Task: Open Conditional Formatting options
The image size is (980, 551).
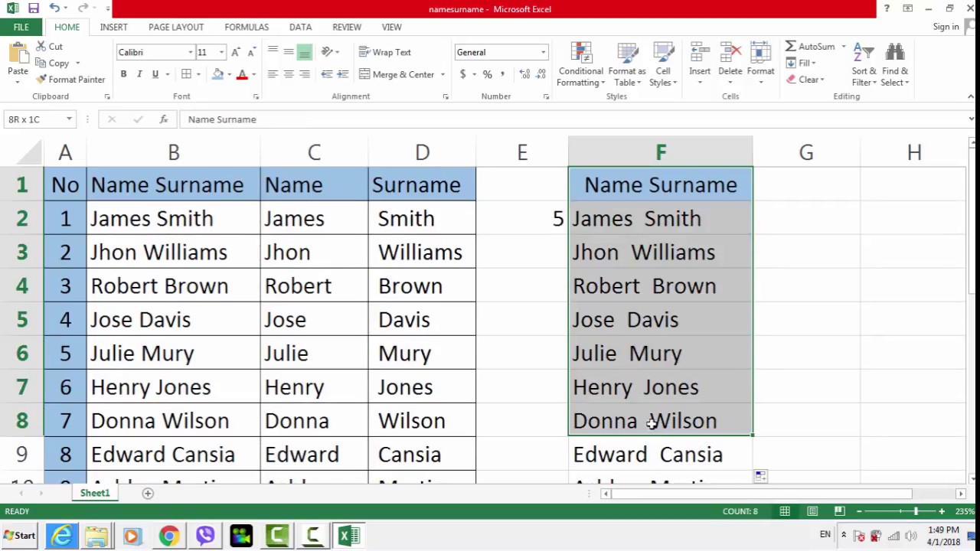Action: click(x=580, y=65)
